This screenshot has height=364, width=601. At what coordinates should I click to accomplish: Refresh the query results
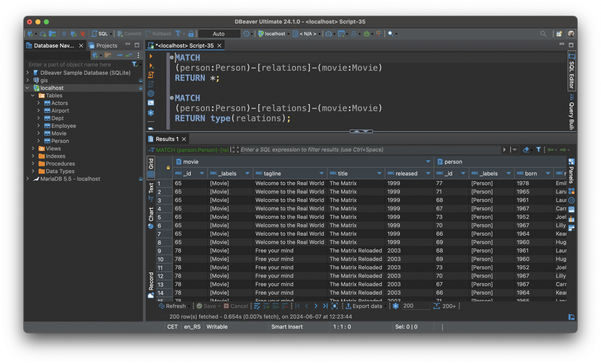point(174,306)
